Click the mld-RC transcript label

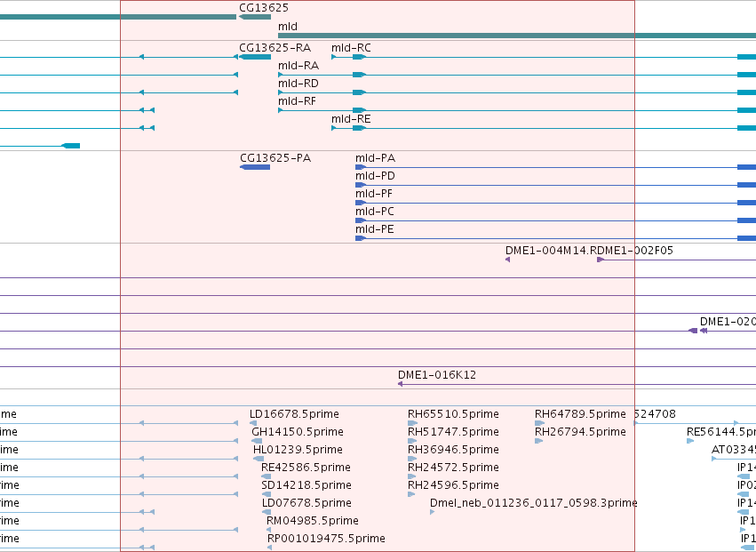point(351,48)
